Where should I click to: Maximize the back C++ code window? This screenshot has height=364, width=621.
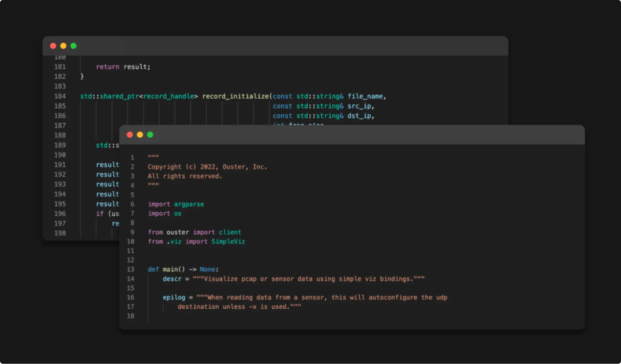74,46
